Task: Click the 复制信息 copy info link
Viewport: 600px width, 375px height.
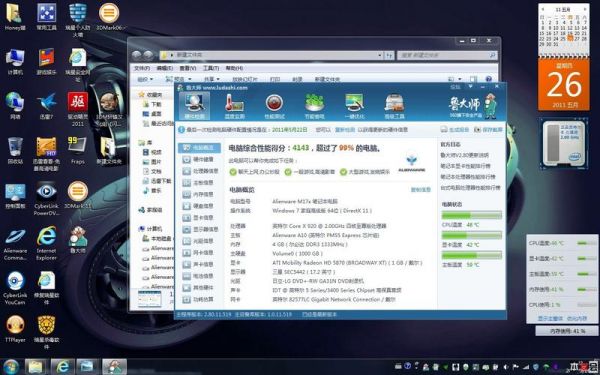Action: [421, 190]
